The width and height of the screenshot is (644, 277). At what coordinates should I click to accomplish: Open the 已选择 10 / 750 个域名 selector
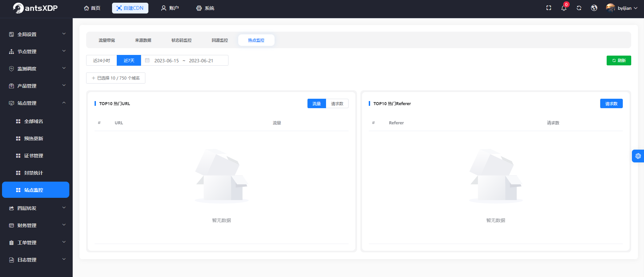pos(116,78)
